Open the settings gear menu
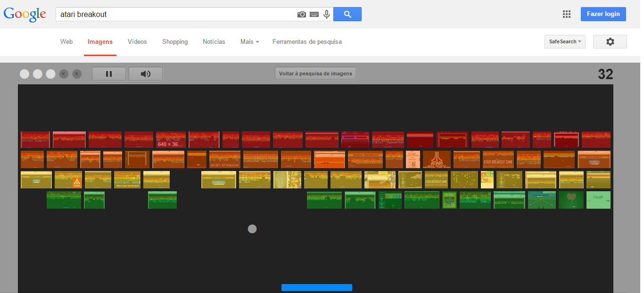Screen dimensions: 644x293 [x=610, y=41]
